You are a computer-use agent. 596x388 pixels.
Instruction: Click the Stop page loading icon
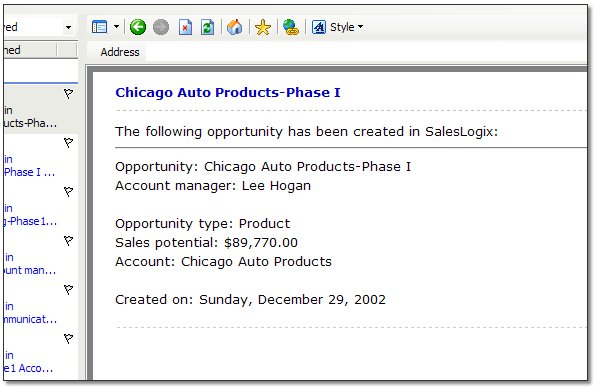[x=185, y=27]
